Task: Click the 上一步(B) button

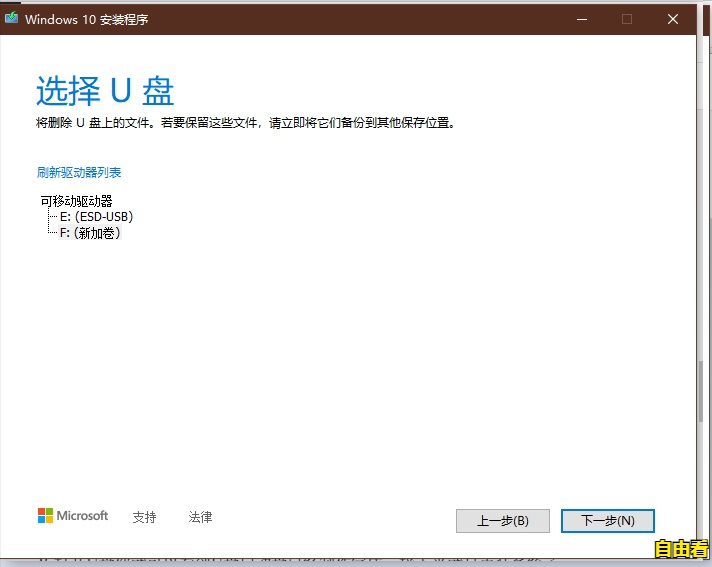Action: (503, 521)
